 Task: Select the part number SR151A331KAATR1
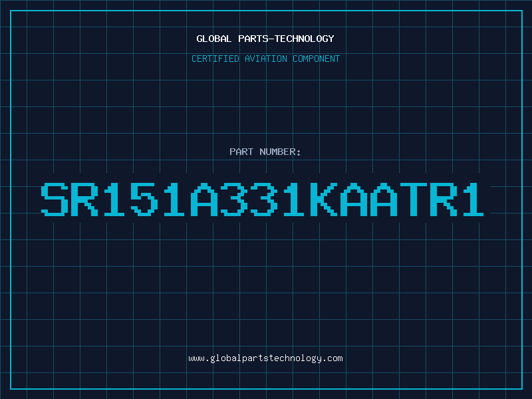tap(262, 199)
